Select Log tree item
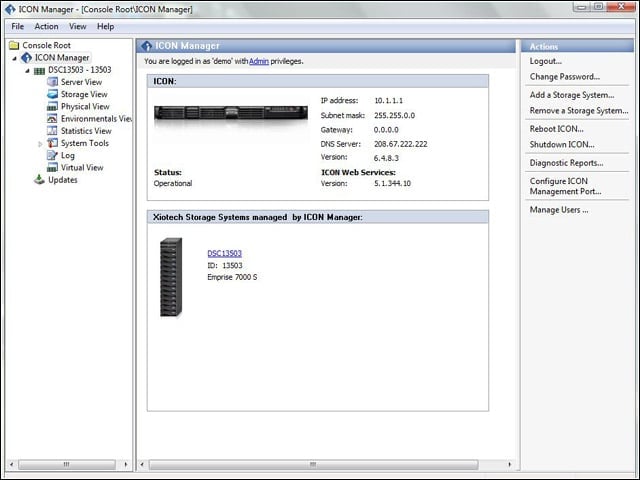This screenshot has width=640, height=480. (68, 156)
